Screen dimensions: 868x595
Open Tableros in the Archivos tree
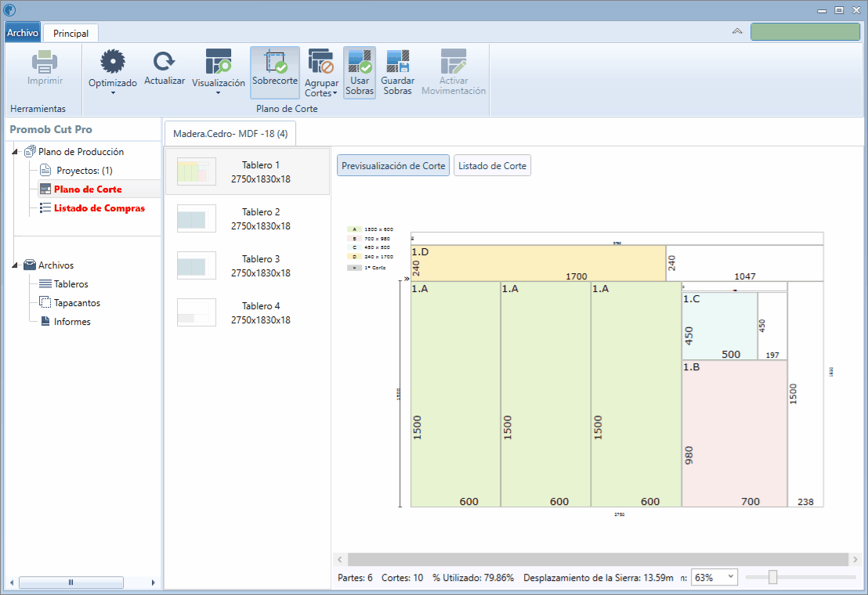point(71,284)
